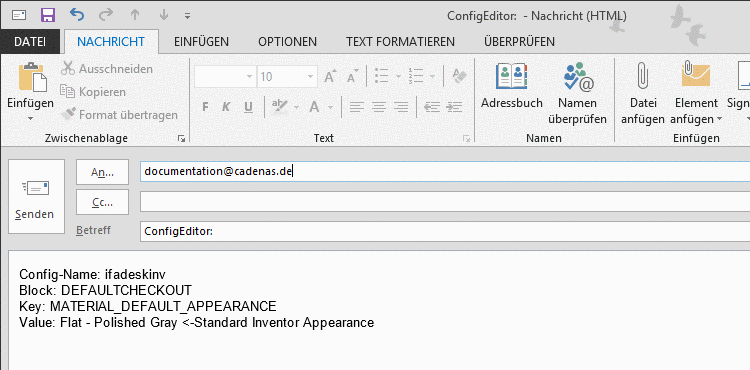Open the bullet list style dropdown arrow
This screenshot has width=750, height=370.
coord(397,76)
